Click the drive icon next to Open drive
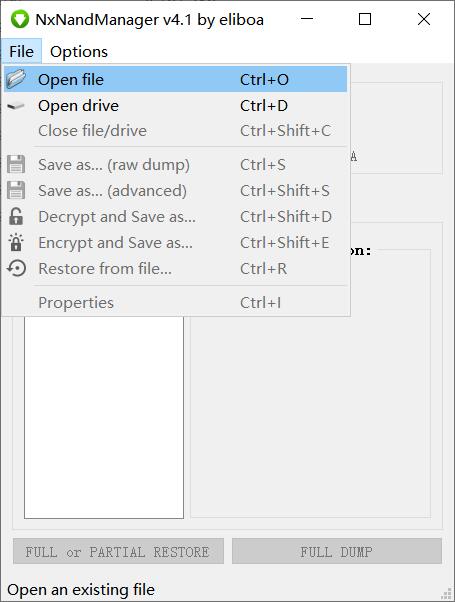The width and height of the screenshot is (455, 602). pos(16,106)
